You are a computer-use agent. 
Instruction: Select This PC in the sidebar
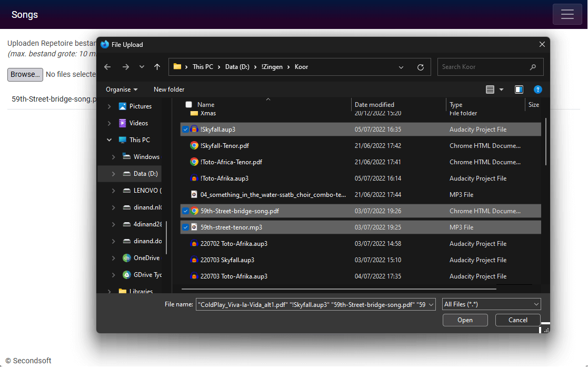click(139, 140)
